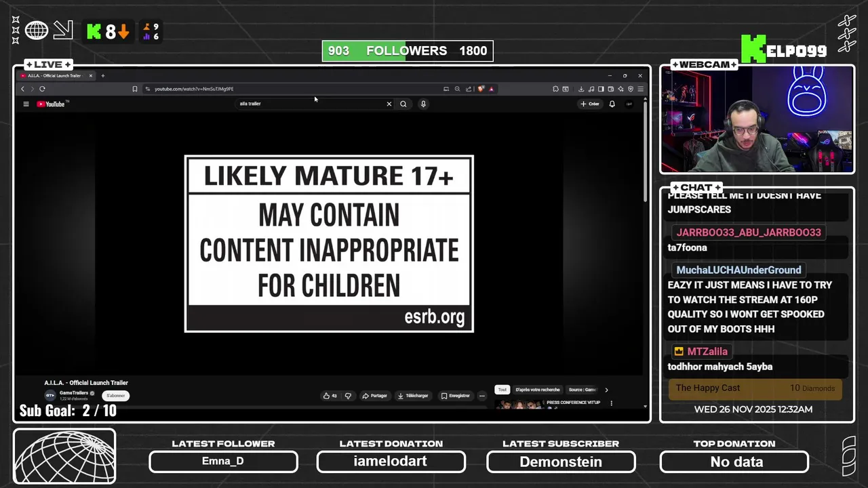Image resolution: width=868 pixels, height=488 pixels.
Task: Open options for PRESS CONFERENCE VIT'UP video
Action: [611, 403]
